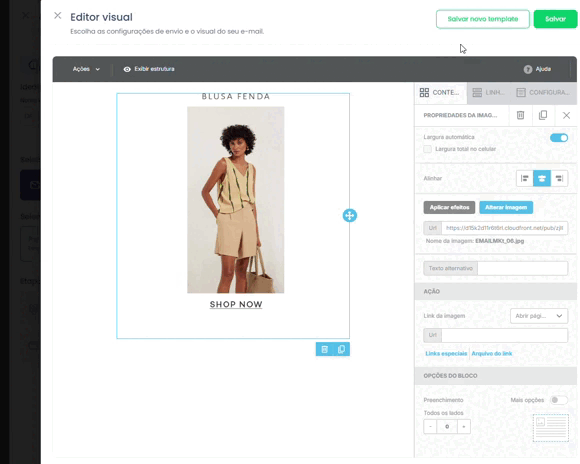Image resolution: width=580 pixels, height=464 pixels.
Task: Delete image via properties trash icon
Action: (520, 115)
